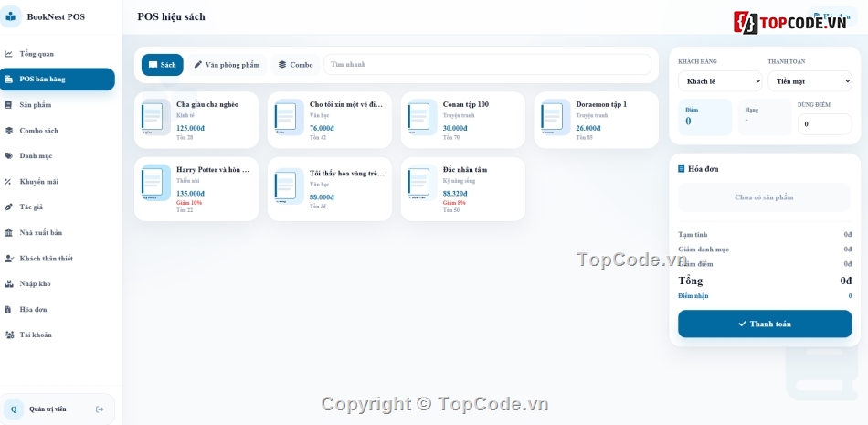The height and width of the screenshot is (425, 868).
Task: Open Nhập kho warehouse icon
Action: click(9, 283)
